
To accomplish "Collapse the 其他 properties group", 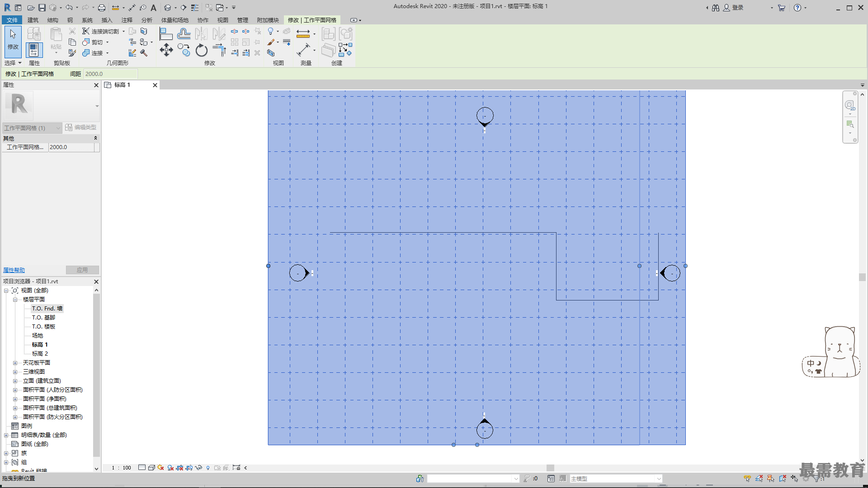I will (95, 138).
